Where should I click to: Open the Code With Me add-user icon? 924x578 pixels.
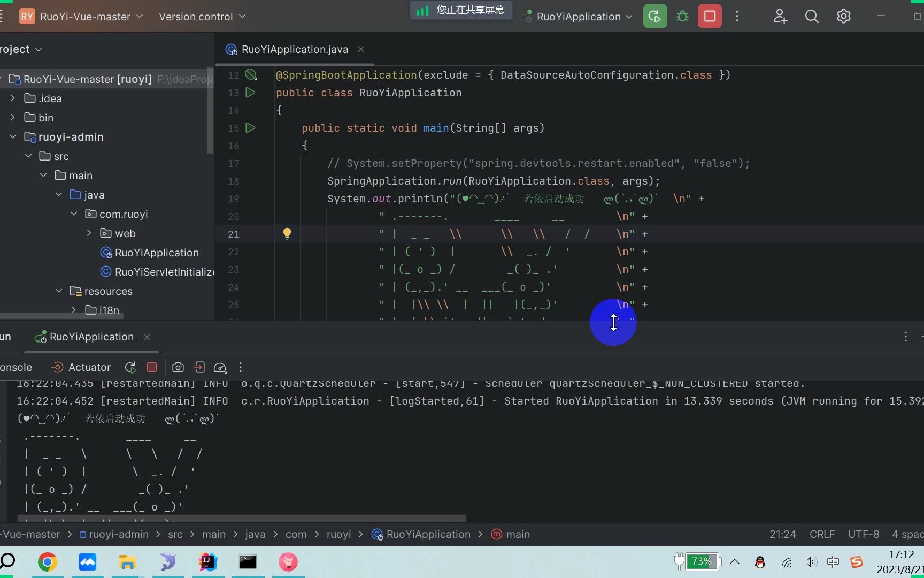(780, 16)
